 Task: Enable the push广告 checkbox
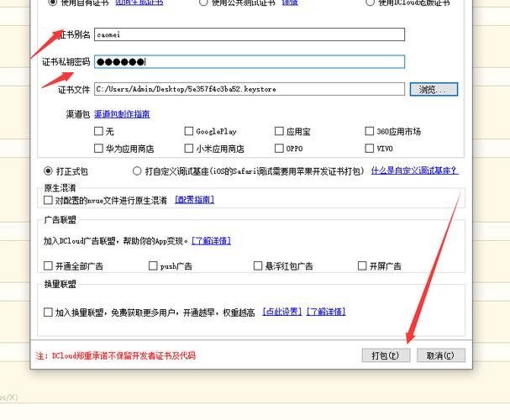pos(153,266)
